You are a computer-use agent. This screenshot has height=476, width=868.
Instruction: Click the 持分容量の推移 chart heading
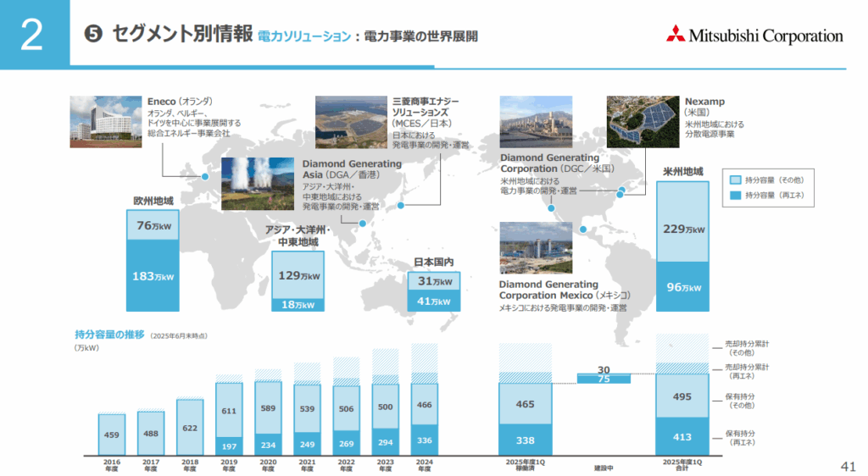point(109,335)
